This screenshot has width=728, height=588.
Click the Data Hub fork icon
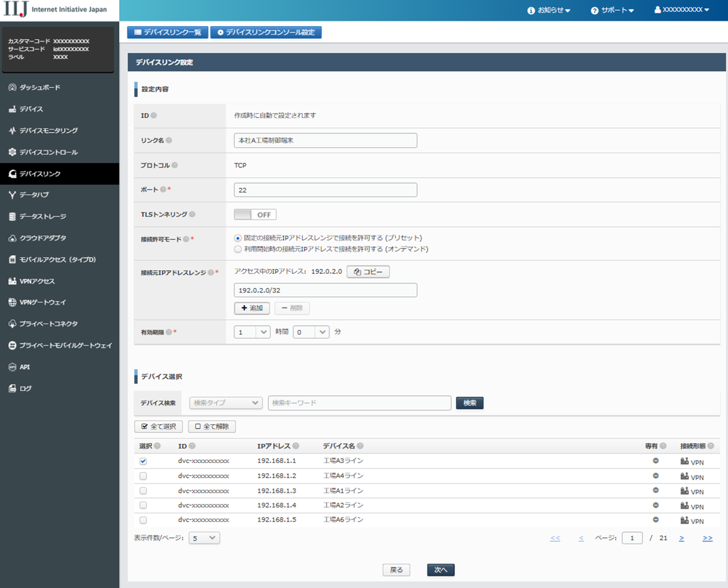pos(13,195)
